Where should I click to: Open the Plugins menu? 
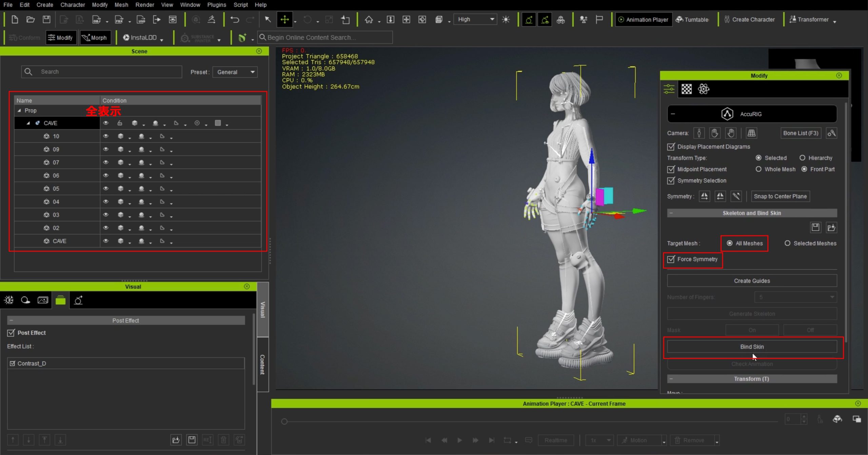(216, 5)
